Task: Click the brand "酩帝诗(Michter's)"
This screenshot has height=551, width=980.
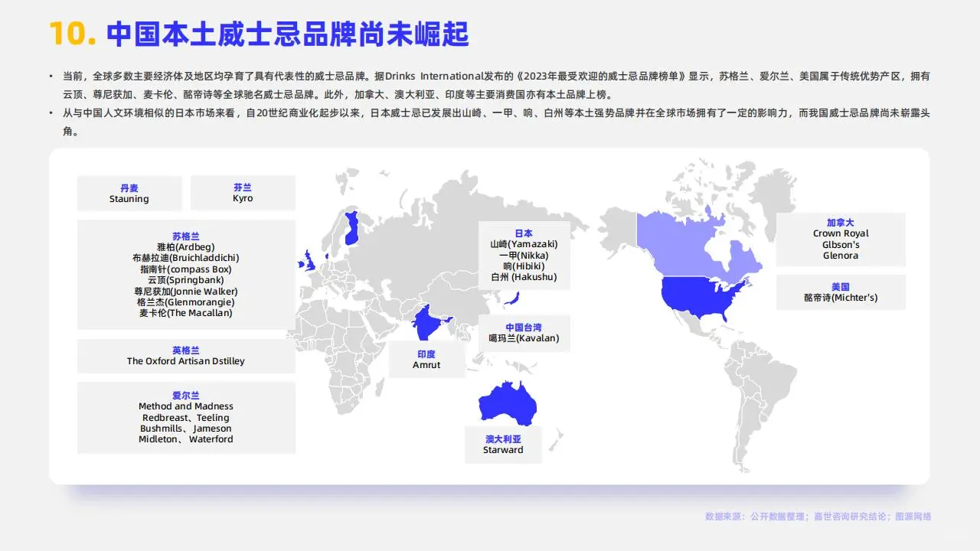Action: click(x=841, y=298)
